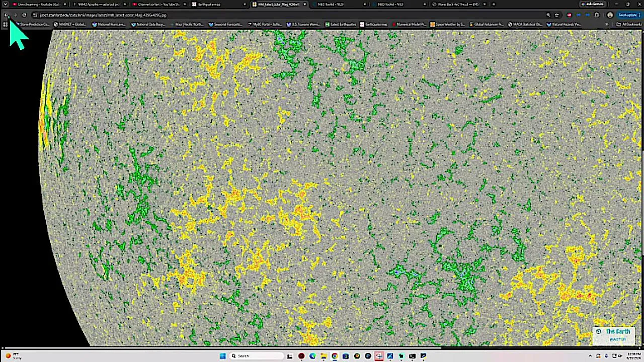Open Microsoft Edge from the taskbar
644x362 pixels.
pyautogui.click(x=312, y=356)
